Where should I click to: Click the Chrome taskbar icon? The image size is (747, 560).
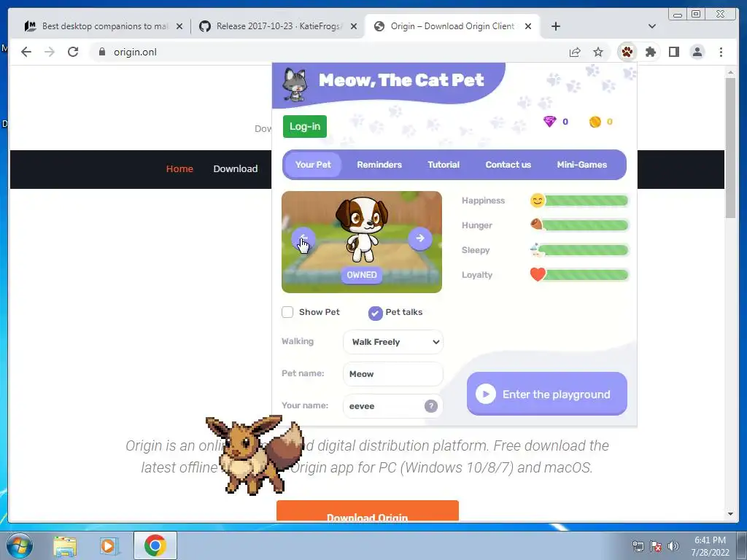[x=155, y=545]
